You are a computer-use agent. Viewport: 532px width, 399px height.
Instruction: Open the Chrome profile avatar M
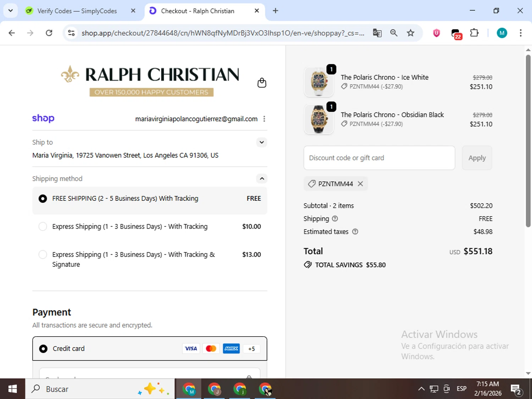coord(502,33)
